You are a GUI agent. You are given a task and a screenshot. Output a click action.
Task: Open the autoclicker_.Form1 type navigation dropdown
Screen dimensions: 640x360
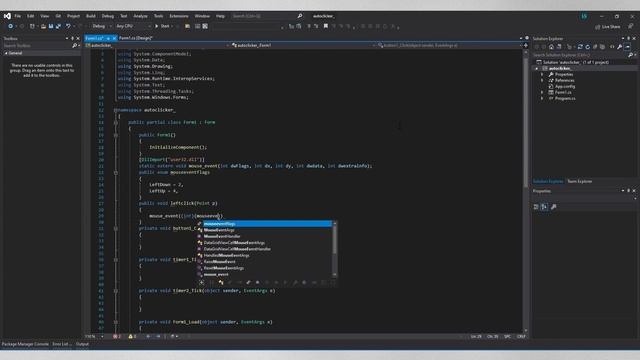[303, 45]
